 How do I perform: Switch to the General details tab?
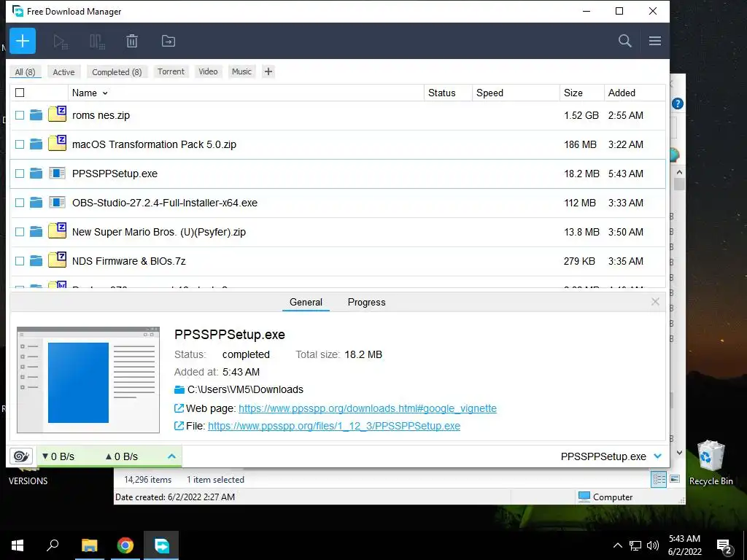[x=306, y=302]
